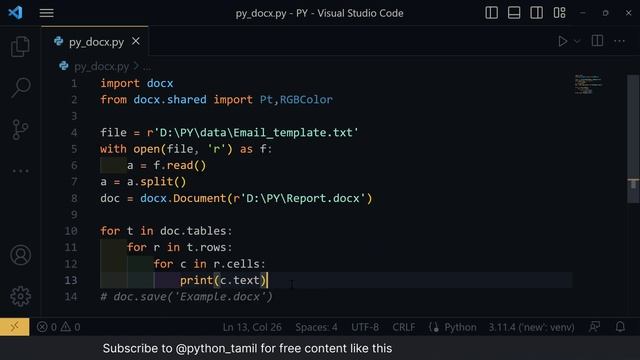The width and height of the screenshot is (640, 360).
Task: Click 'a.split()' on line 7
Action: [x=156, y=182]
